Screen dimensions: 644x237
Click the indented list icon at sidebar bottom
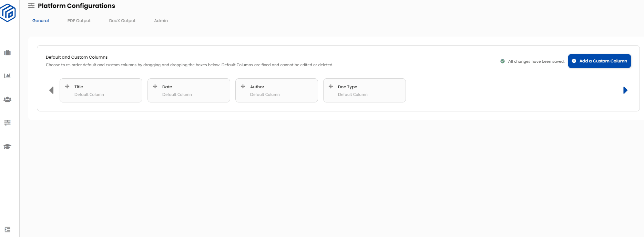pyautogui.click(x=7, y=229)
